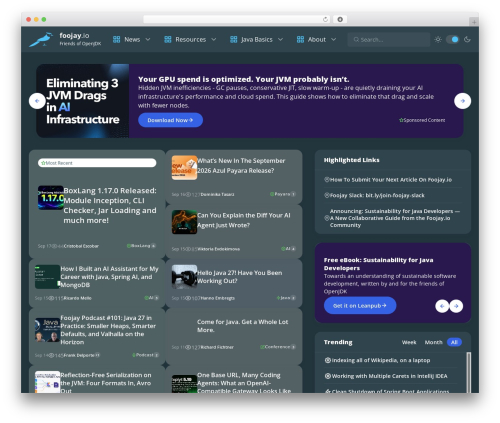Viewport: 500px width, 423px height.
Task: Expand the Java Basics dropdown chevron
Action: (280, 39)
